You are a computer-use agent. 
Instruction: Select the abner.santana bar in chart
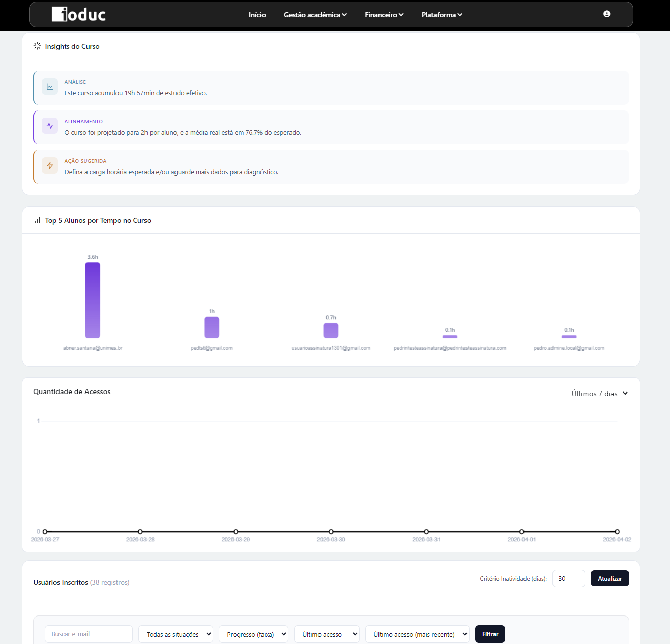pyautogui.click(x=93, y=300)
